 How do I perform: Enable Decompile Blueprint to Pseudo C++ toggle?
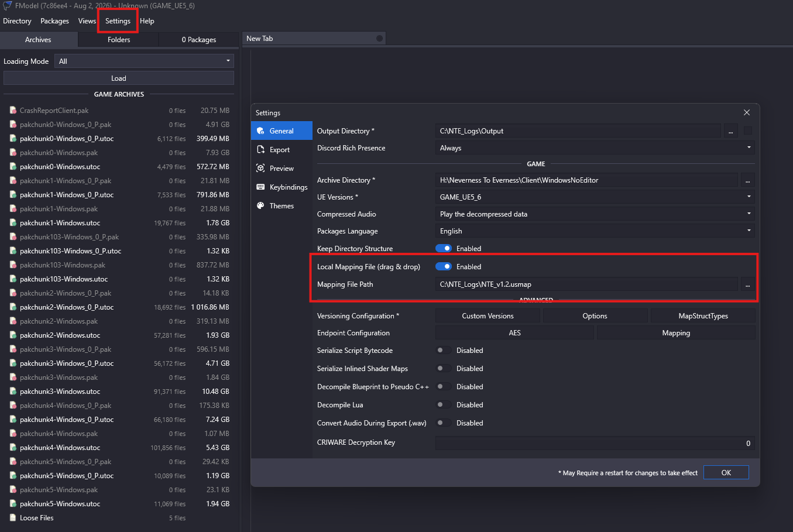pyautogui.click(x=444, y=387)
